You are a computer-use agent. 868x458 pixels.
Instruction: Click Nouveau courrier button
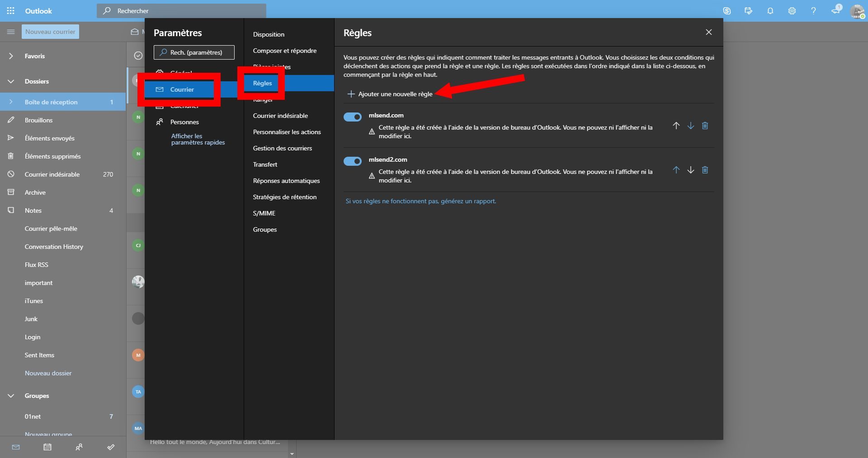click(50, 32)
